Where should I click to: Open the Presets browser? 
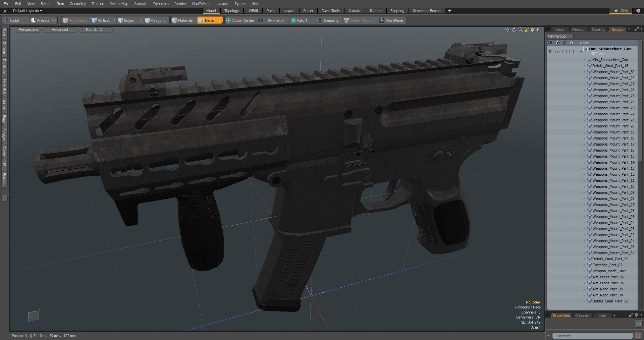tap(43, 20)
